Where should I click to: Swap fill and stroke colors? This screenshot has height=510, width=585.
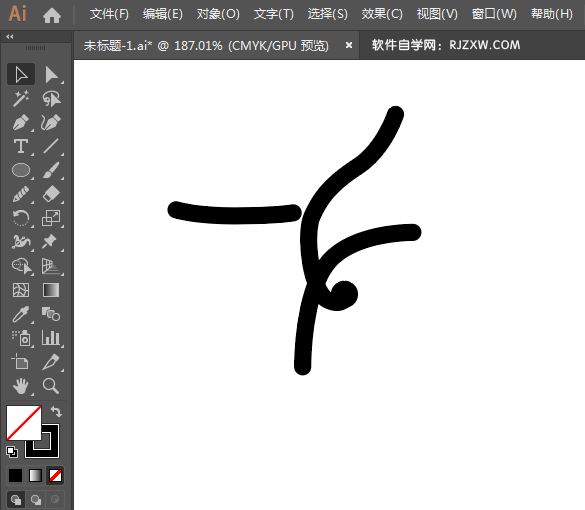coord(56,411)
